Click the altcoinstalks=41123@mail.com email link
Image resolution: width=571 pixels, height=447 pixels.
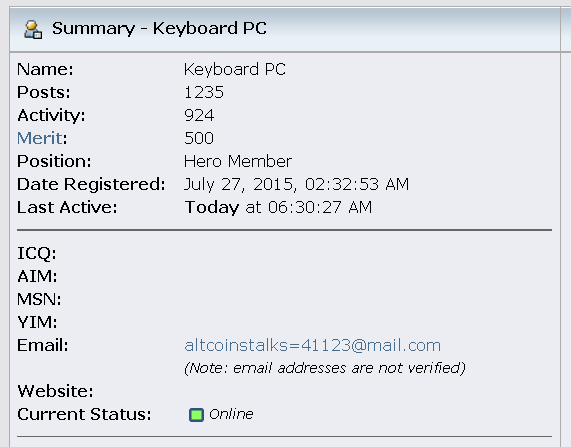click(x=312, y=345)
